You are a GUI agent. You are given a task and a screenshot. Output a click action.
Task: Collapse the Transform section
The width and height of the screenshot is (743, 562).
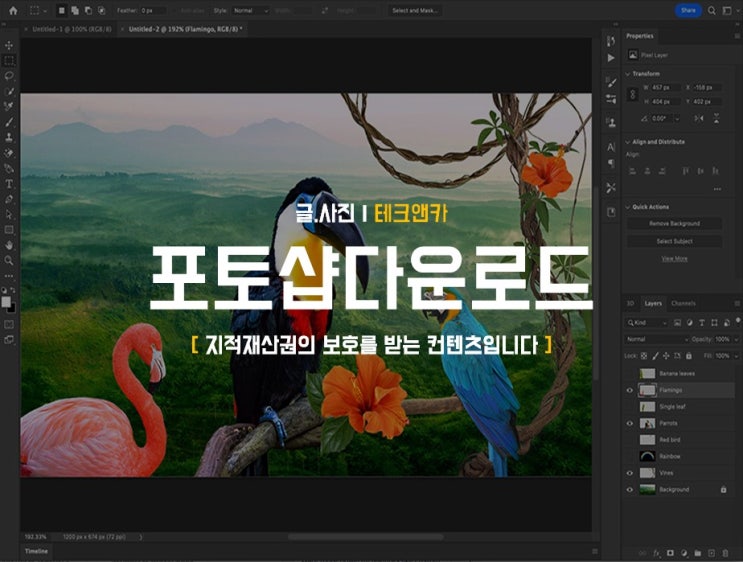pos(628,74)
